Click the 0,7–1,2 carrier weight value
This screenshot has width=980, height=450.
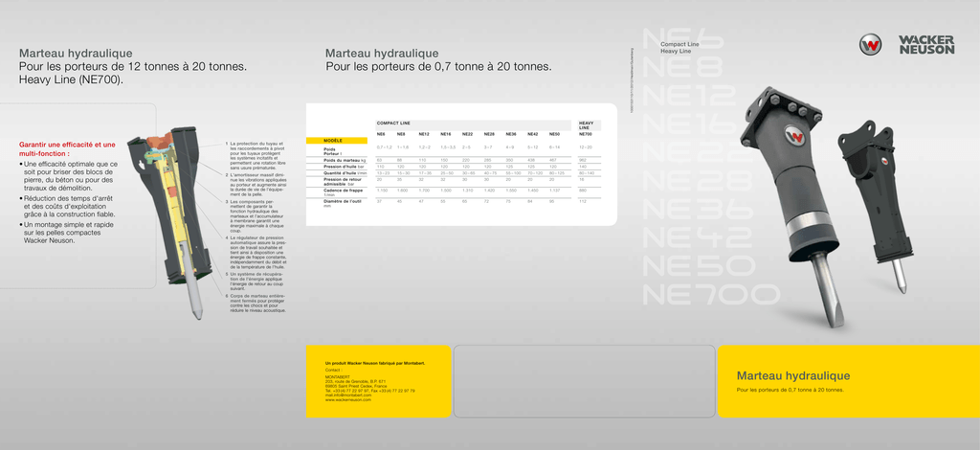click(384, 146)
